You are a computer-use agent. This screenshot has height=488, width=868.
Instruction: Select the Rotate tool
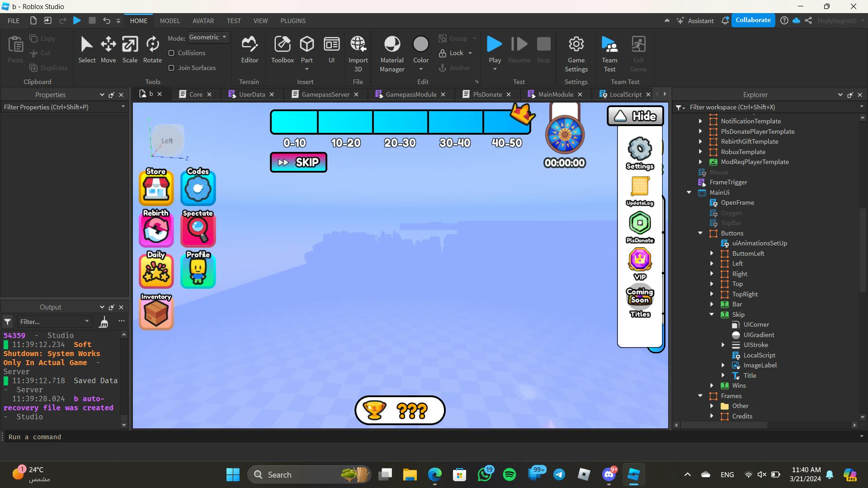[152, 49]
